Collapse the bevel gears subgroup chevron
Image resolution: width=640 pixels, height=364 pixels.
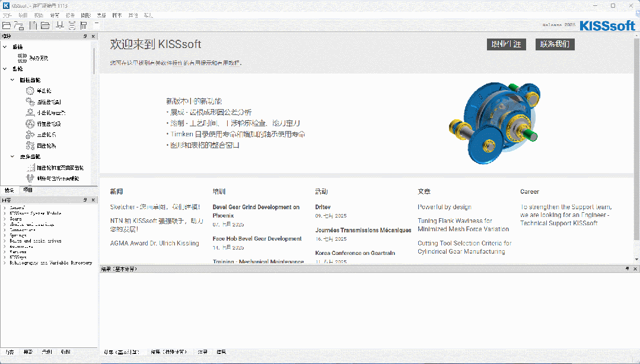click(12, 157)
